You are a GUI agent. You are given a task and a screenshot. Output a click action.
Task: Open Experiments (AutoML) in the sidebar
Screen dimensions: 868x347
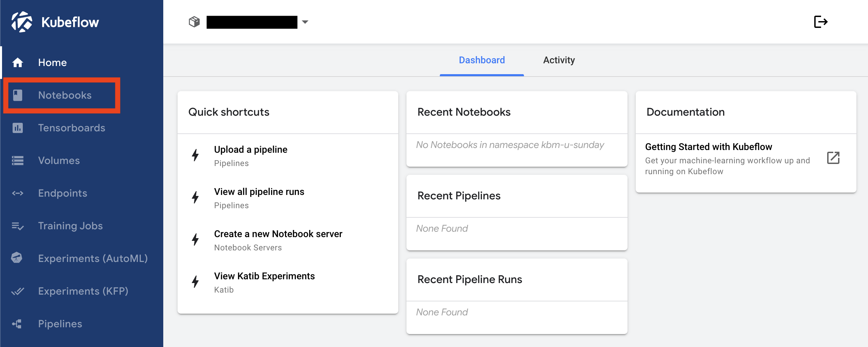tap(82, 259)
